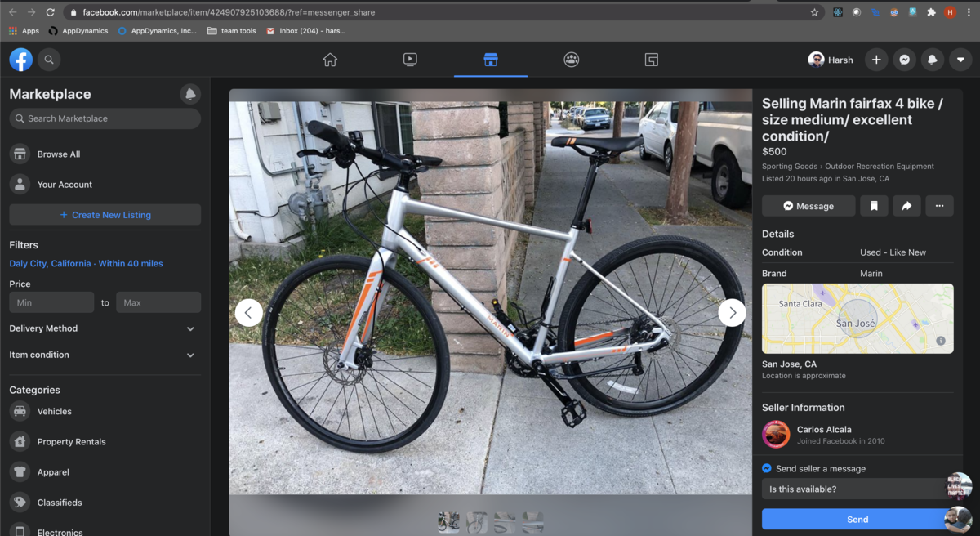980x536 pixels.
Task: Open the Gaming tab icon
Action: (x=652, y=60)
